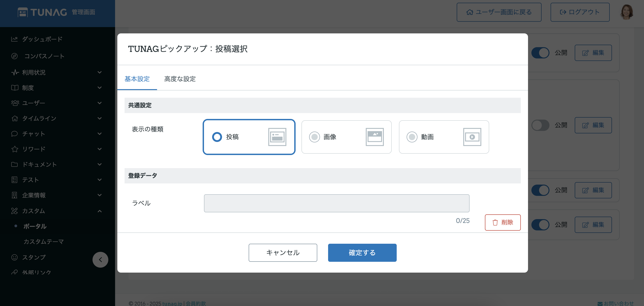Enable the second 公開 switch
The height and width of the screenshot is (306, 644).
540,125
